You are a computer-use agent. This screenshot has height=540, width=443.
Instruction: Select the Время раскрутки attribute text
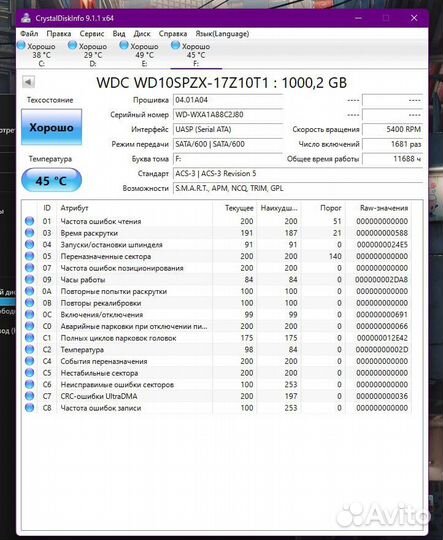pyautogui.click(x=89, y=233)
